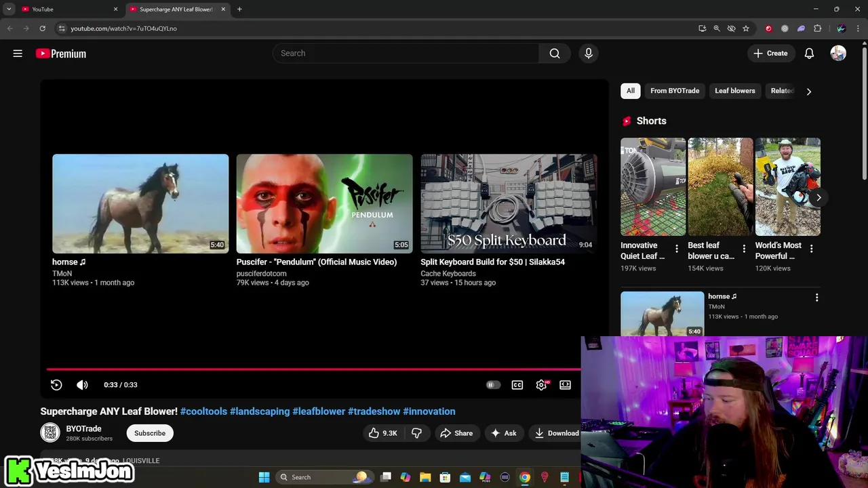
Task: Focus the YouTube search field
Action: click(x=406, y=54)
